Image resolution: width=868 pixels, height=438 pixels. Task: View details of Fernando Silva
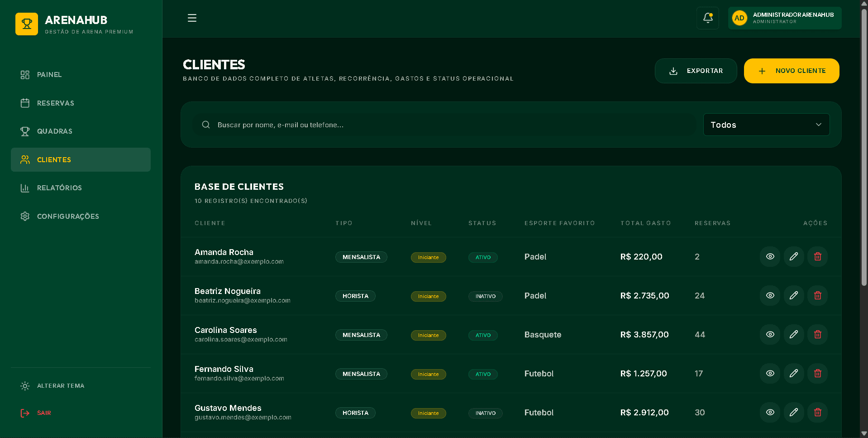(x=770, y=374)
